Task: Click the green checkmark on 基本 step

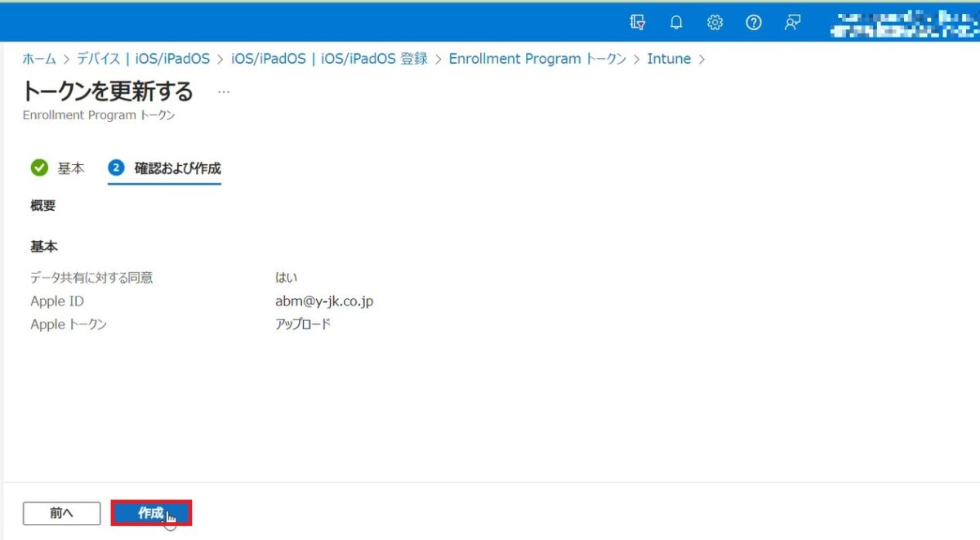Action: coord(40,167)
